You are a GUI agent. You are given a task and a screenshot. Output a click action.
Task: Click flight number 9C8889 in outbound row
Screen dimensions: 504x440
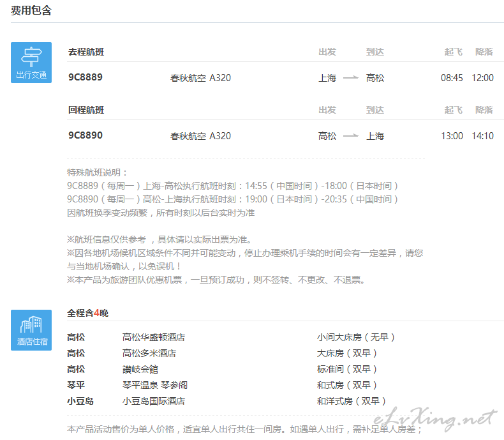(x=85, y=77)
